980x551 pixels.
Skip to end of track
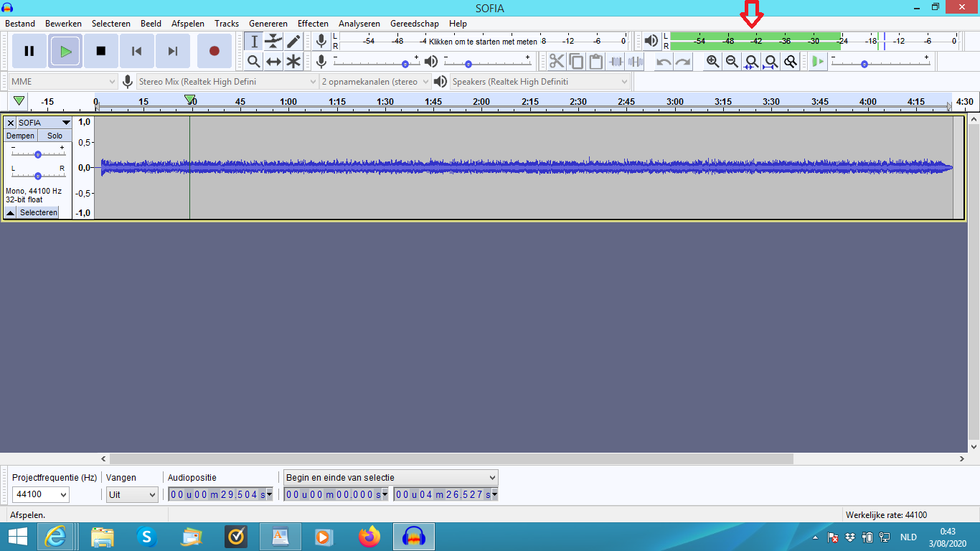[173, 51]
